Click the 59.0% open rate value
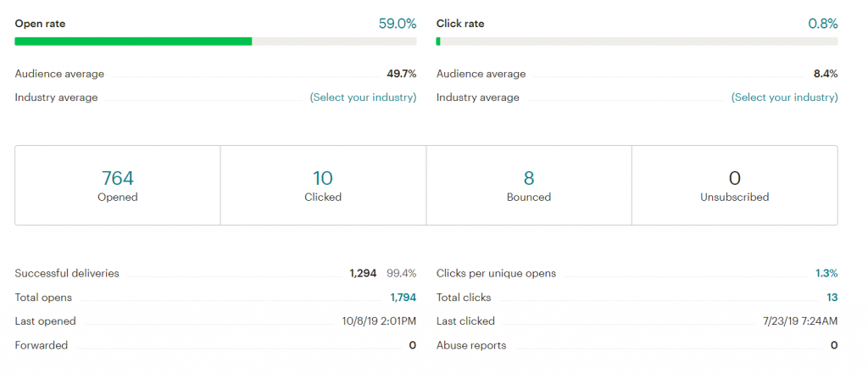Image resolution: width=868 pixels, height=379 pixels. click(397, 24)
